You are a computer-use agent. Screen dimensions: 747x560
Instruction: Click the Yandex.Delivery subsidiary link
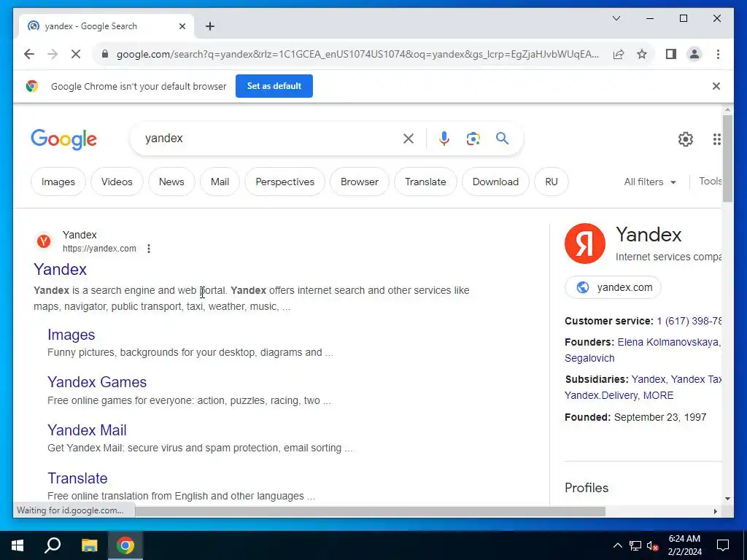tap(601, 395)
